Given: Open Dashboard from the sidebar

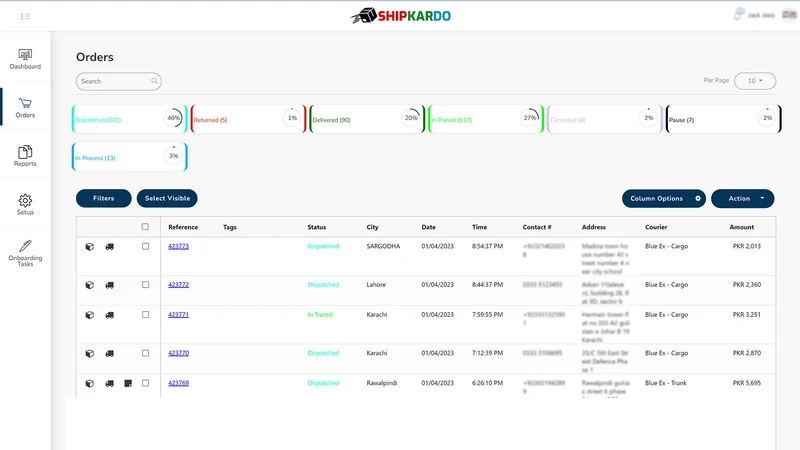Looking at the screenshot, I should click(x=25, y=59).
